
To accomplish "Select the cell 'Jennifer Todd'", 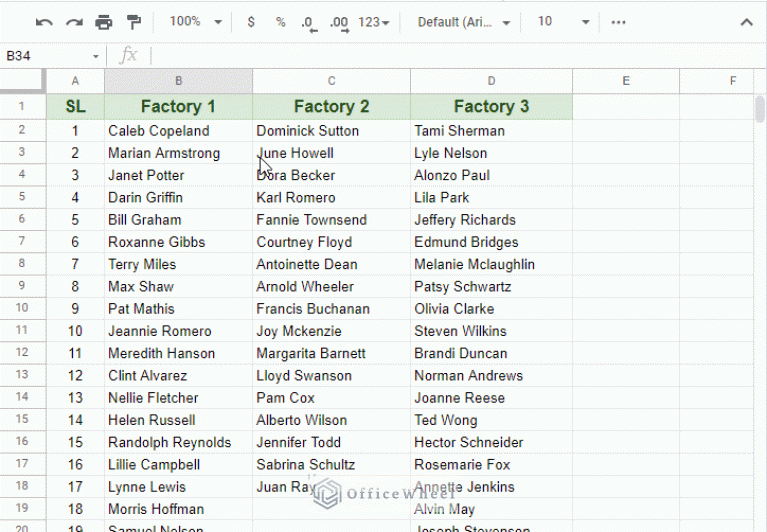I will click(332, 442).
